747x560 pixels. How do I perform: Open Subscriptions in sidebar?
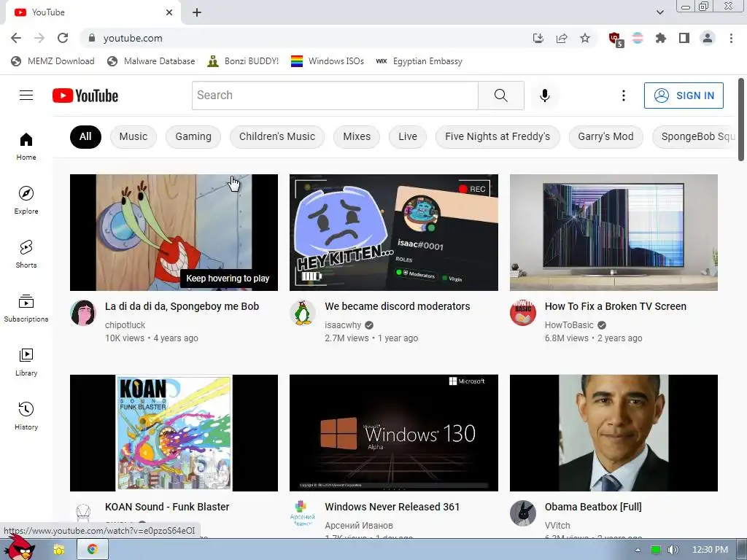[26, 308]
